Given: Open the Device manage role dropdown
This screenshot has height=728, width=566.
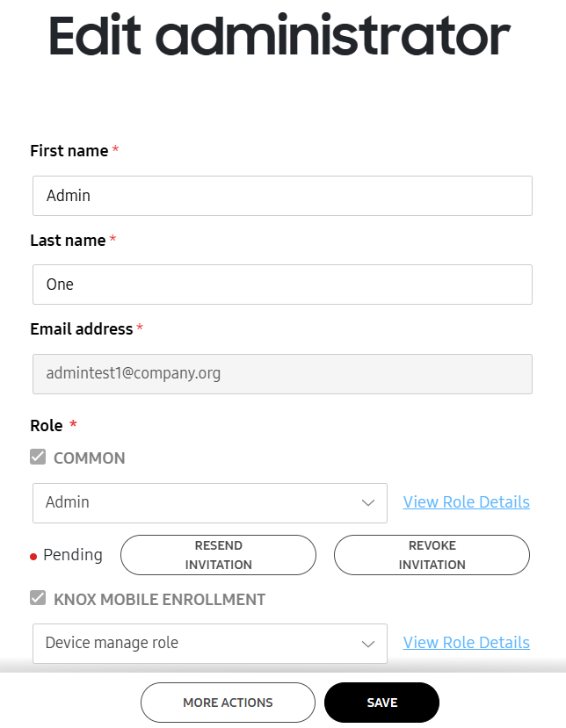Looking at the screenshot, I should (209, 643).
